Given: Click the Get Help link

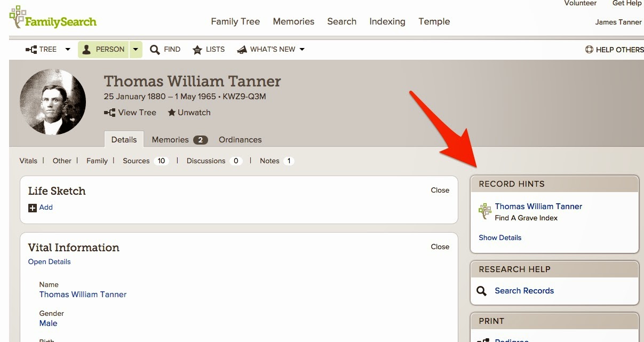Looking at the screenshot, I should tap(627, 3).
